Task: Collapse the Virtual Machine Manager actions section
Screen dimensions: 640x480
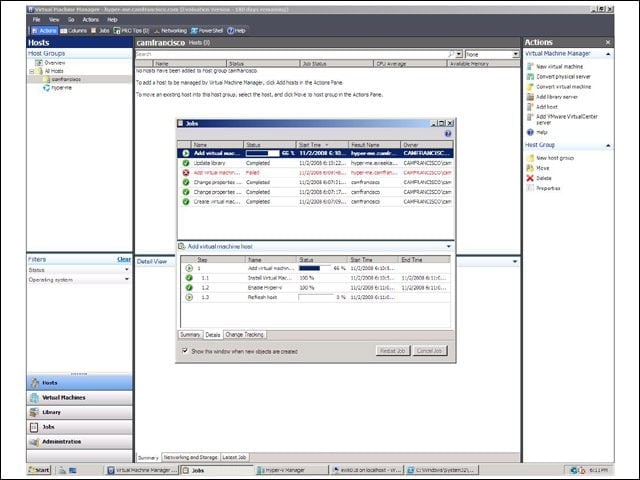Action: pyautogui.click(x=608, y=54)
